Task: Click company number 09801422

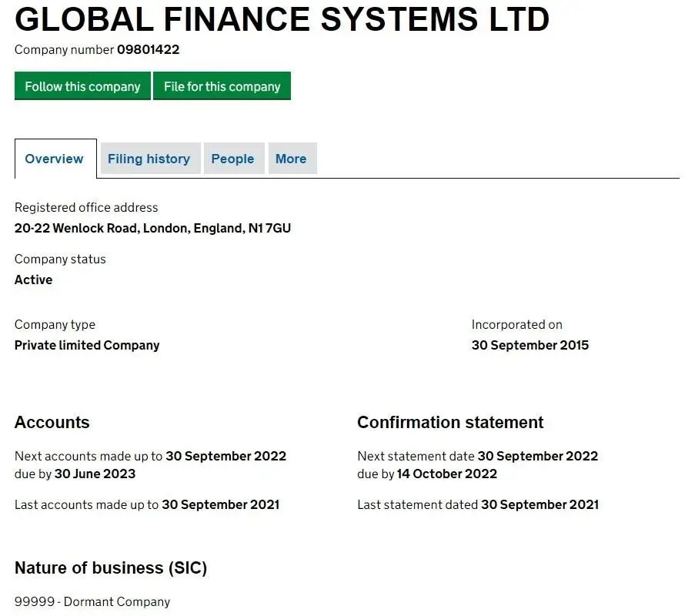Action: coord(148,50)
